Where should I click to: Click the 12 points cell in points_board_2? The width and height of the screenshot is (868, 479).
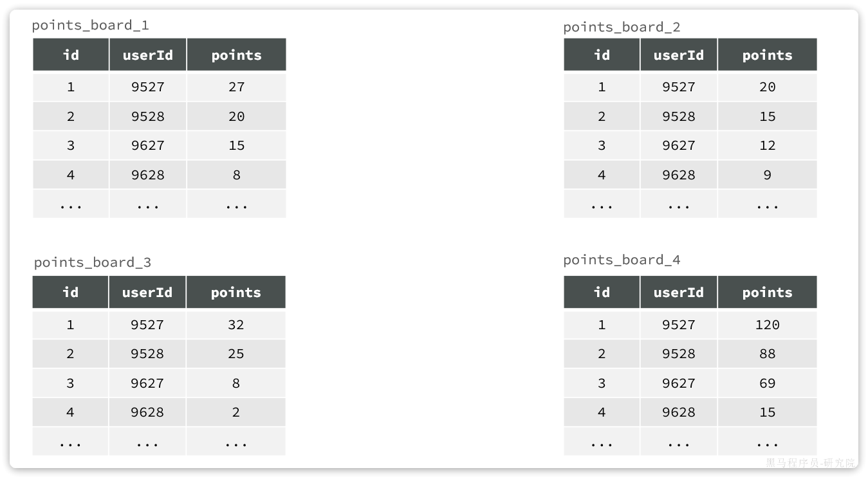(768, 145)
